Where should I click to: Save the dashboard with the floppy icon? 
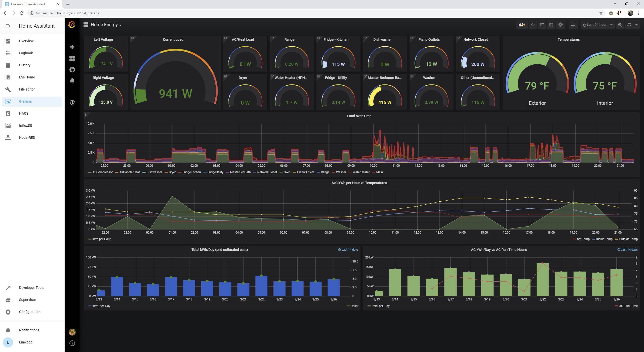551,25
